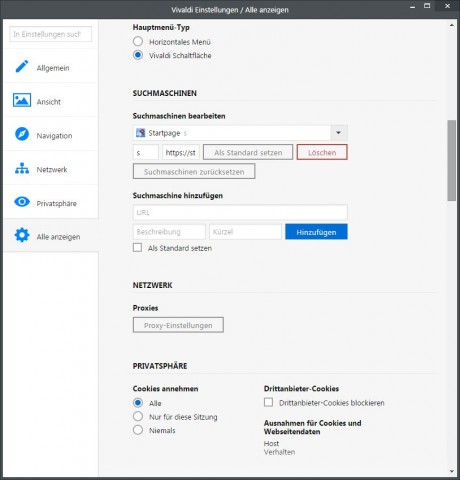The image size is (460, 480).
Task: Choose Alle for accepting cookies
Action: [x=138, y=403]
